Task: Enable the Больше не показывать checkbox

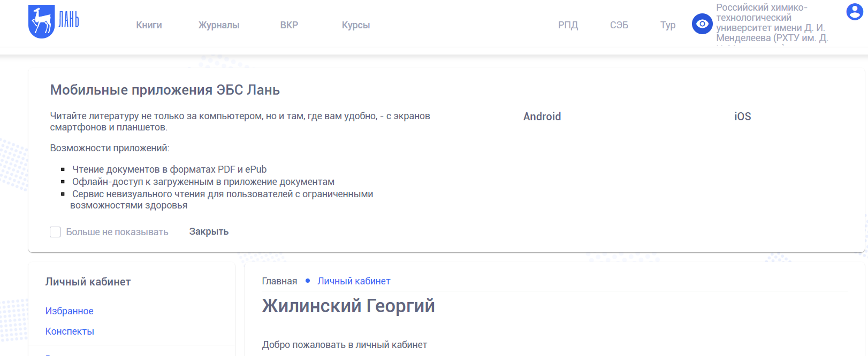Action: pyautogui.click(x=55, y=232)
